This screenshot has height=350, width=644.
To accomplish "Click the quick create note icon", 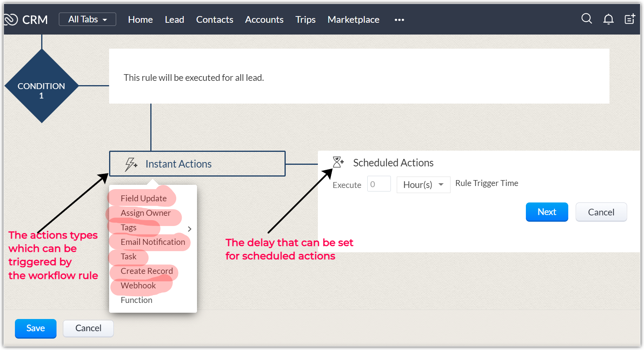I will (x=630, y=19).
